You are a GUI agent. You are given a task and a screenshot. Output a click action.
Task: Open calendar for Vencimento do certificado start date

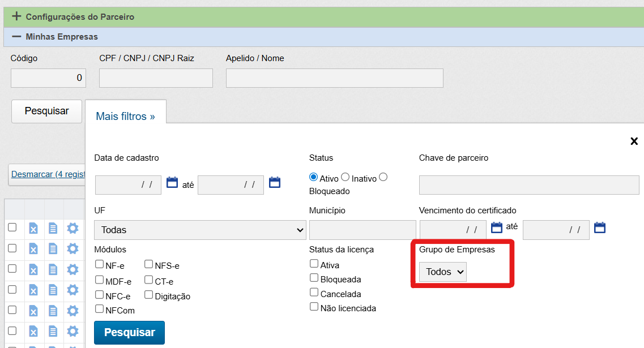pos(497,227)
